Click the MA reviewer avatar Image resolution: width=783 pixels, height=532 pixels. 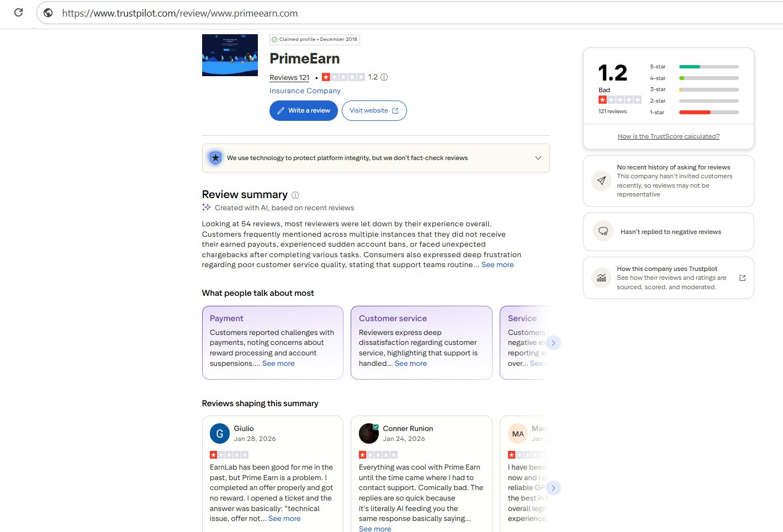[x=518, y=433]
